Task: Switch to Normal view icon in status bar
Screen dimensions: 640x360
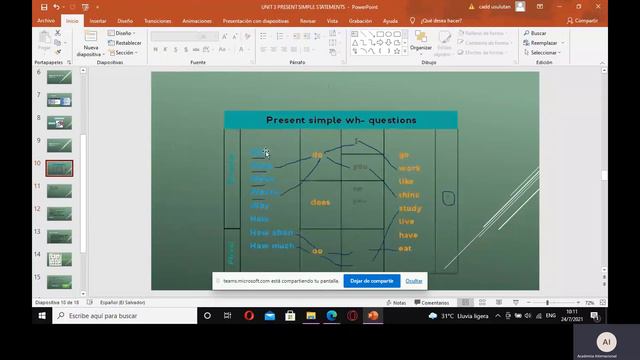Action: (465, 302)
